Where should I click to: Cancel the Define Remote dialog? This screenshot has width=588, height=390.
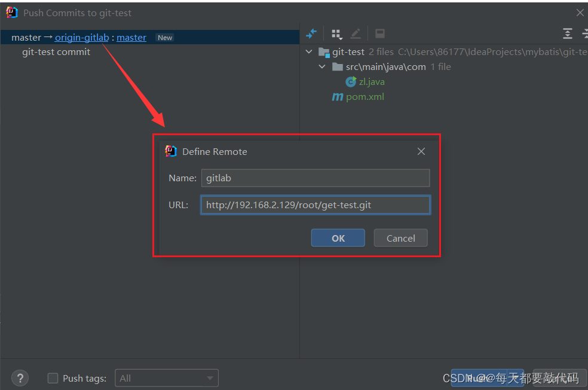[x=400, y=238]
